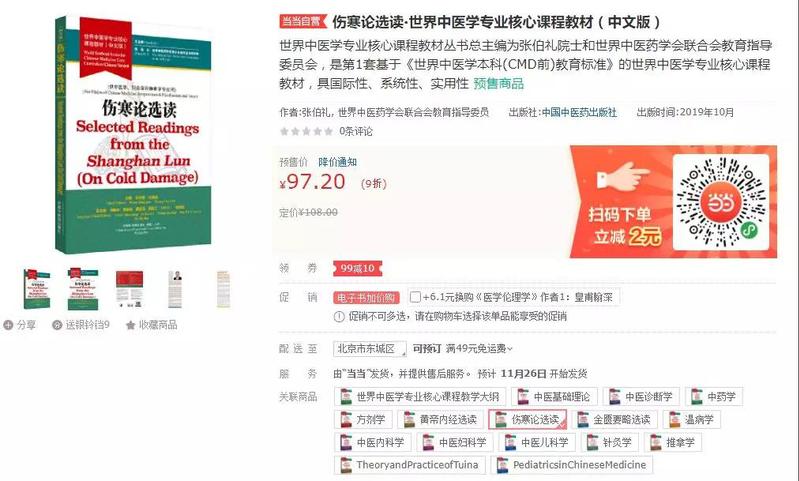Screen dimensions: 799x481
Task: Click the 电子书加价购 promotion tag
Action: pos(366,298)
